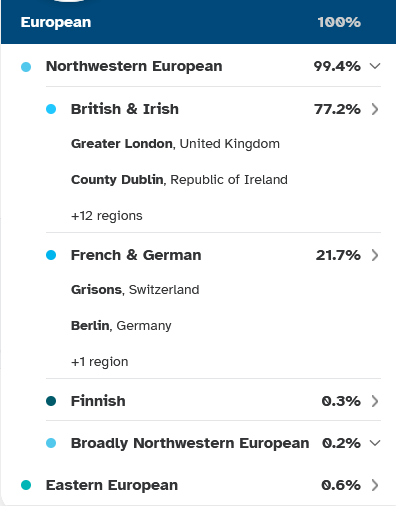Click the French & German color dot
396x506 pixels.
pyautogui.click(x=51, y=255)
